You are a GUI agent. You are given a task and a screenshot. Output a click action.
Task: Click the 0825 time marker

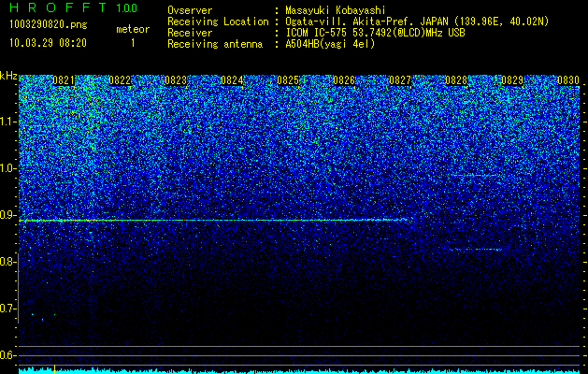[x=288, y=80]
